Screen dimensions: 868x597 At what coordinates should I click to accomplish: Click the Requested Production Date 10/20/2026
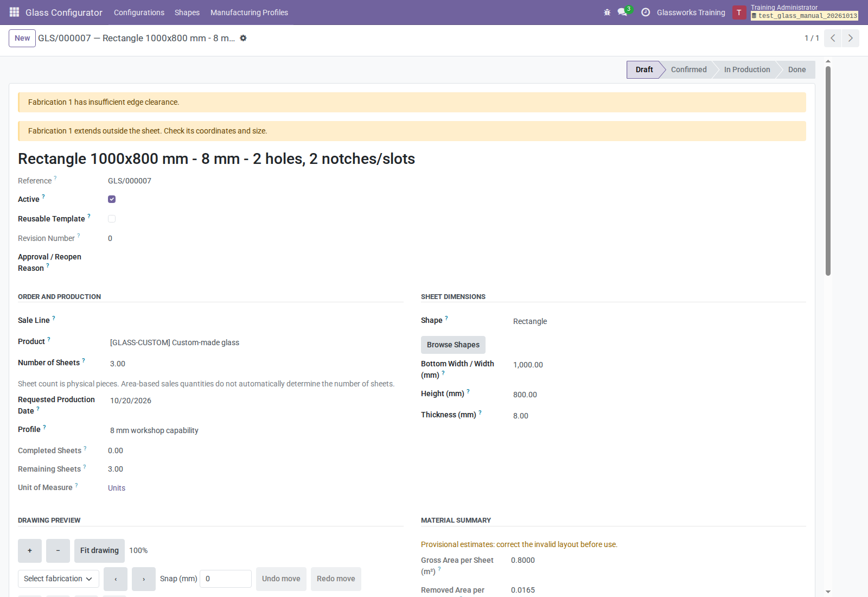131,401
